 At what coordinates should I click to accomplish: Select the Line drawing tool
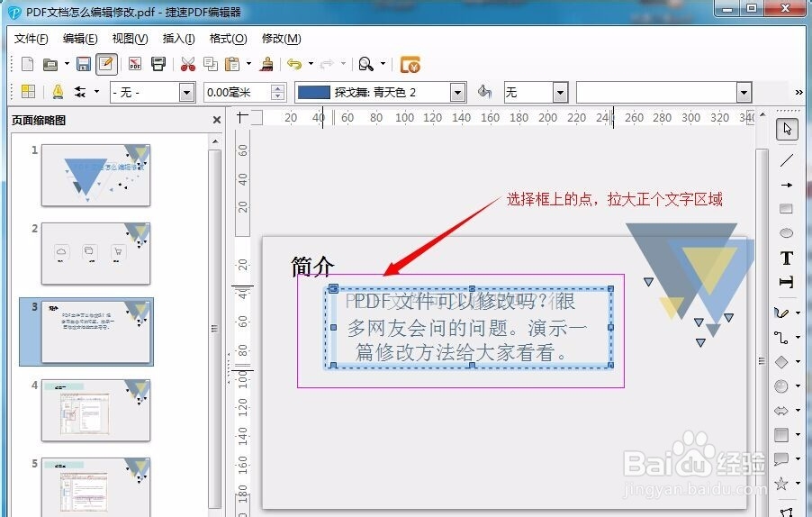[x=786, y=160]
